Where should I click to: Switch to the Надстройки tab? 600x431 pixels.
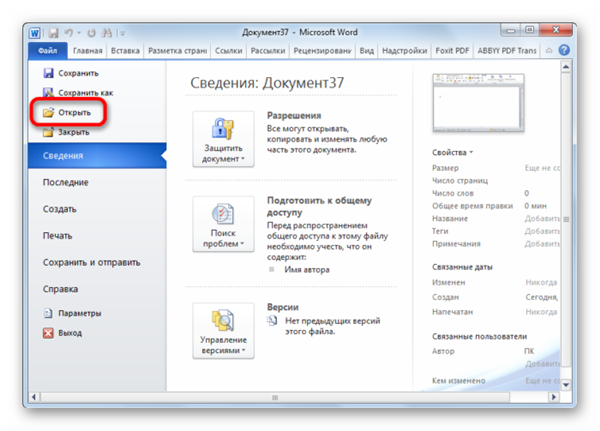pyautogui.click(x=404, y=51)
